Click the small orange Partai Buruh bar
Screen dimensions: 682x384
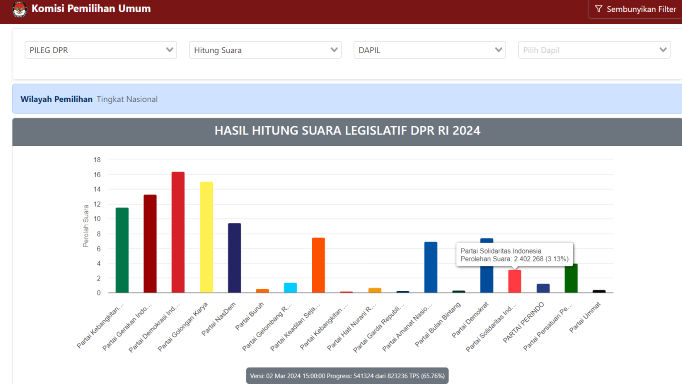262,291
